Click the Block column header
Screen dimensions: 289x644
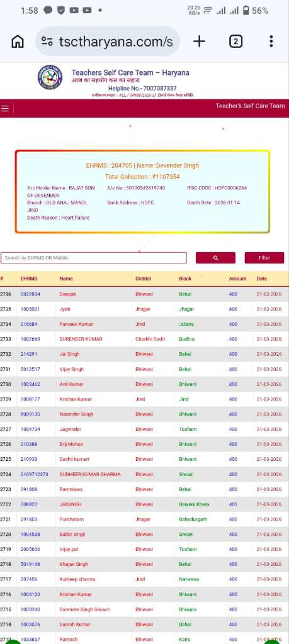tap(185, 279)
